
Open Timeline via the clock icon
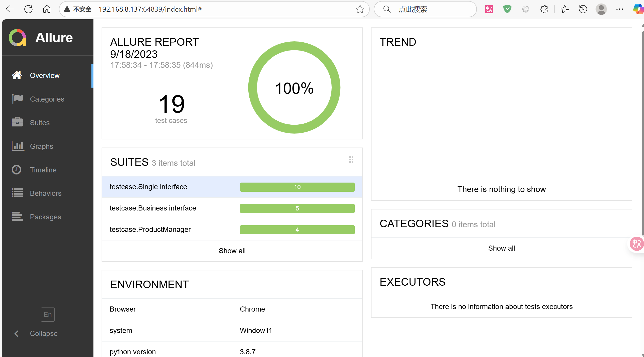click(x=17, y=170)
